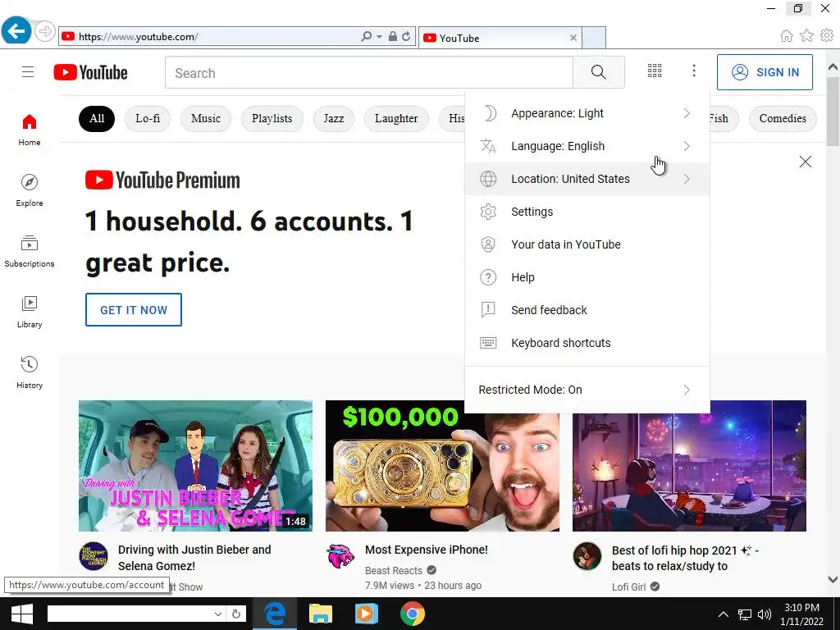Select the Laughter filter chip
Viewport: 840px width, 630px height.
[396, 118]
